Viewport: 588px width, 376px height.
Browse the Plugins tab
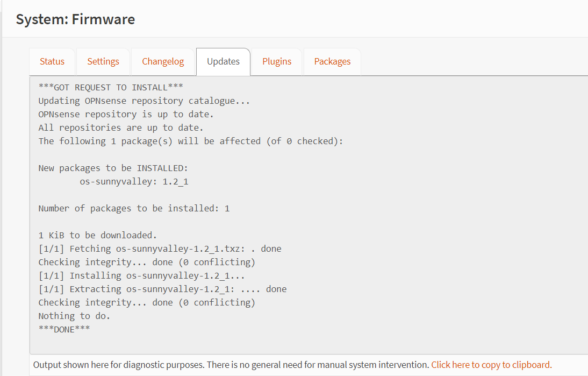pyautogui.click(x=276, y=61)
